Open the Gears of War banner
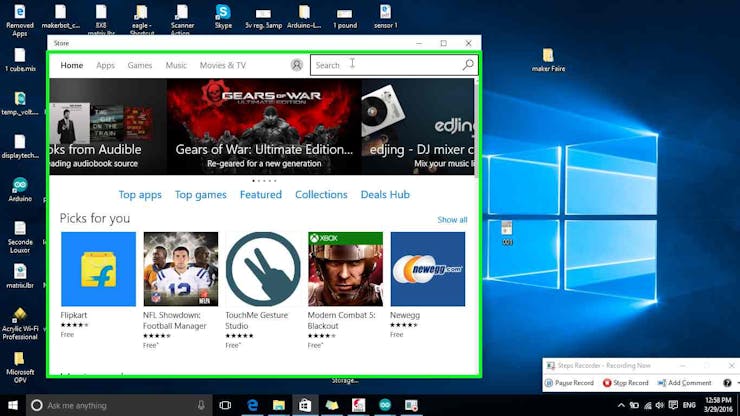The height and width of the screenshot is (416, 740). click(264, 127)
